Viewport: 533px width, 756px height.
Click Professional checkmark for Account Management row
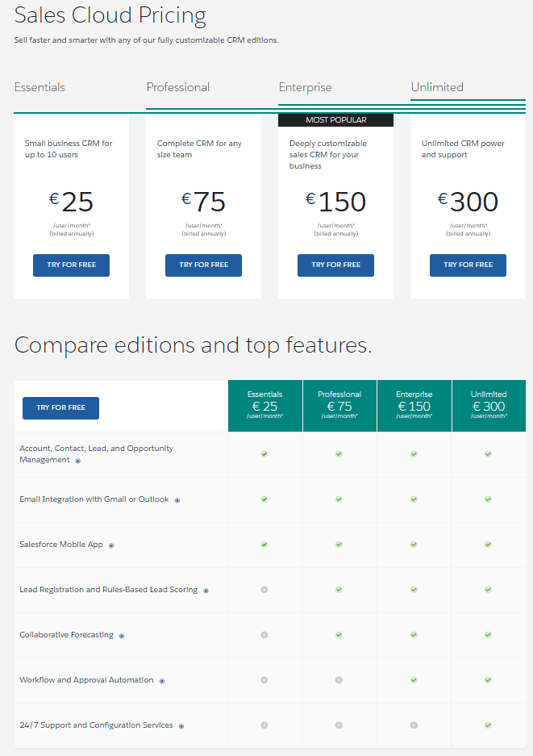point(339,454)
